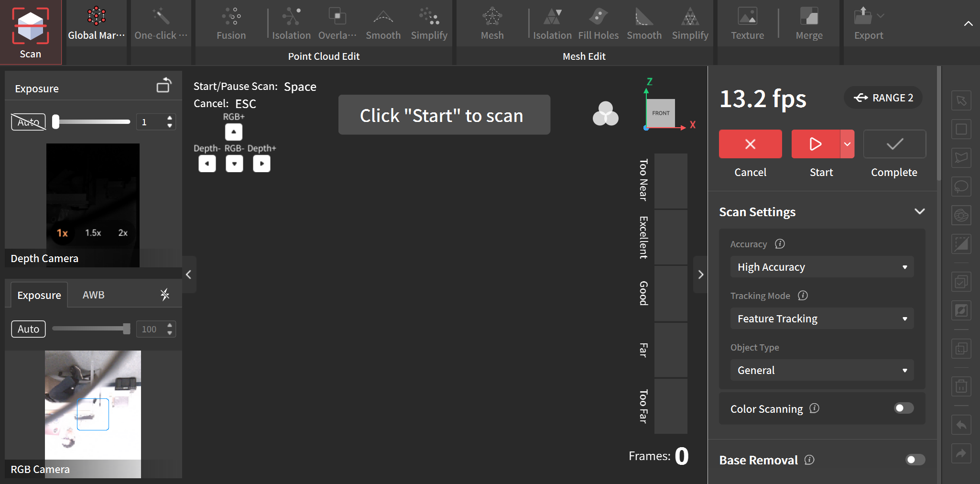The width and height of the screenshot is (980, 484).
Task: Click the RGB+ up arrow button
Action: tap(234, 132)
